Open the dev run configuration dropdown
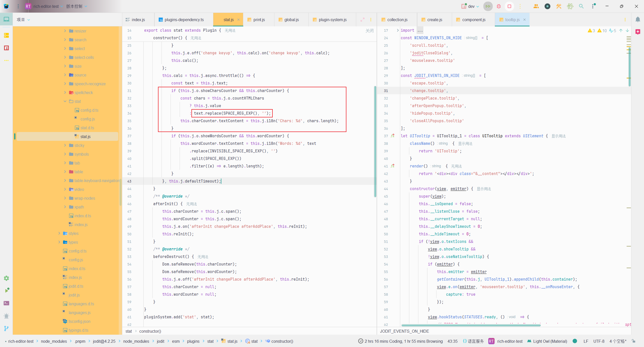 (470, 6)
